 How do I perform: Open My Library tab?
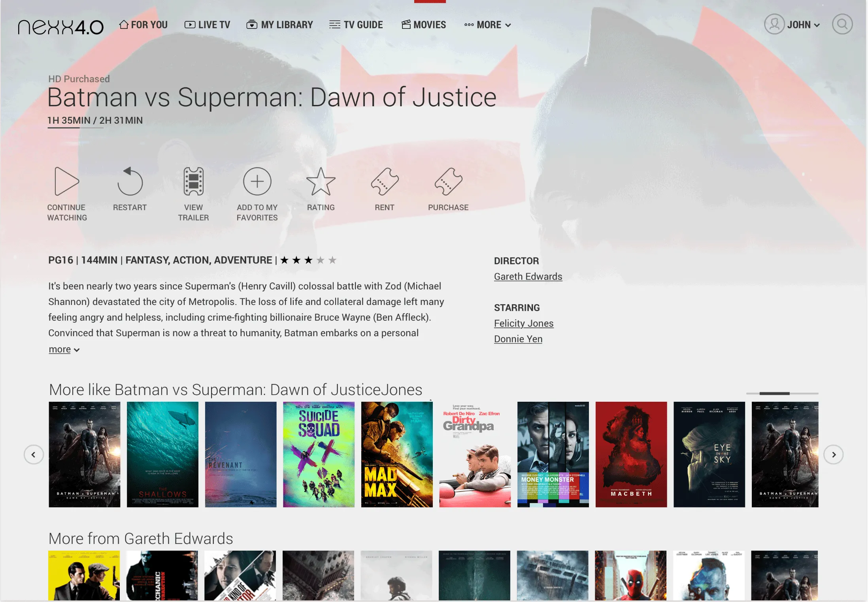point(279,24)
